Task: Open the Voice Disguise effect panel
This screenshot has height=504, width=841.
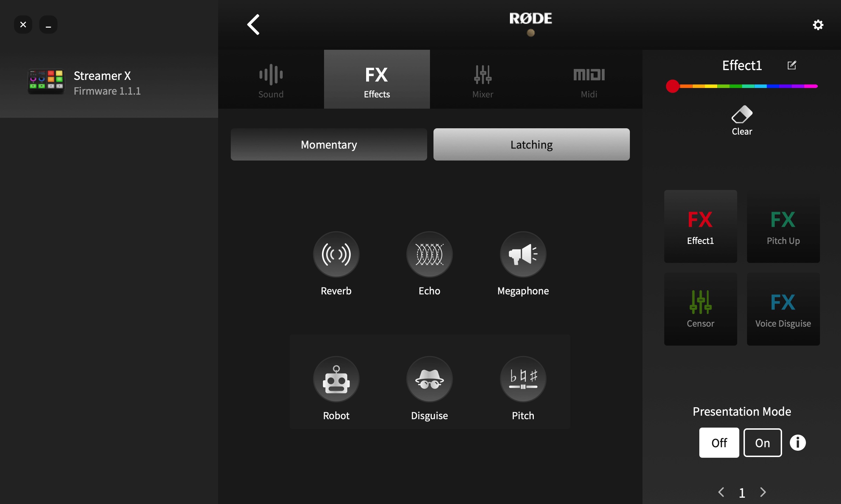Action: [x=783, y=309]
